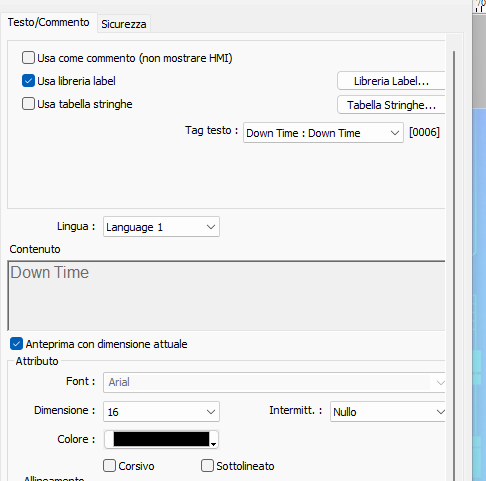Enable the Sottolineato checkbox
Screen dimensions: 486x481
click(x=207, y=466)
